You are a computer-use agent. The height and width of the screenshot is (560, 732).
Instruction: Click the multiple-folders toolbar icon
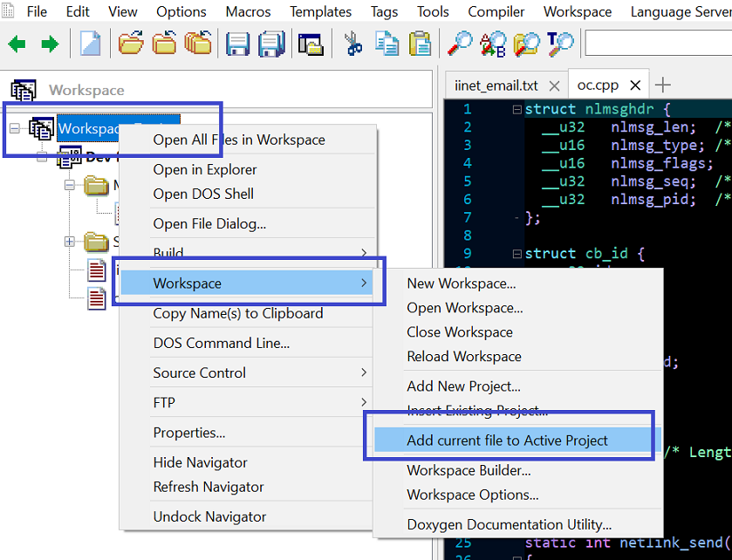coord(198,44)
